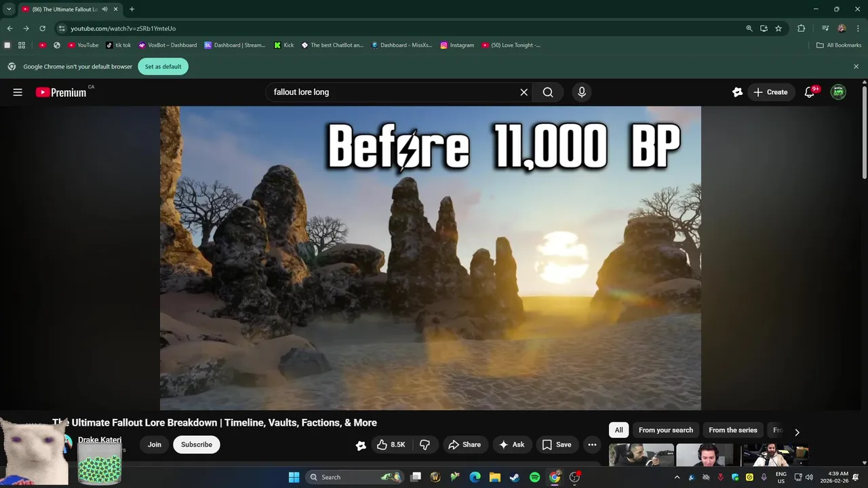The height and width of the screenshot is (488, 868).
Task: Open the Chrome tab search dropdown
Action: [9, 9]
